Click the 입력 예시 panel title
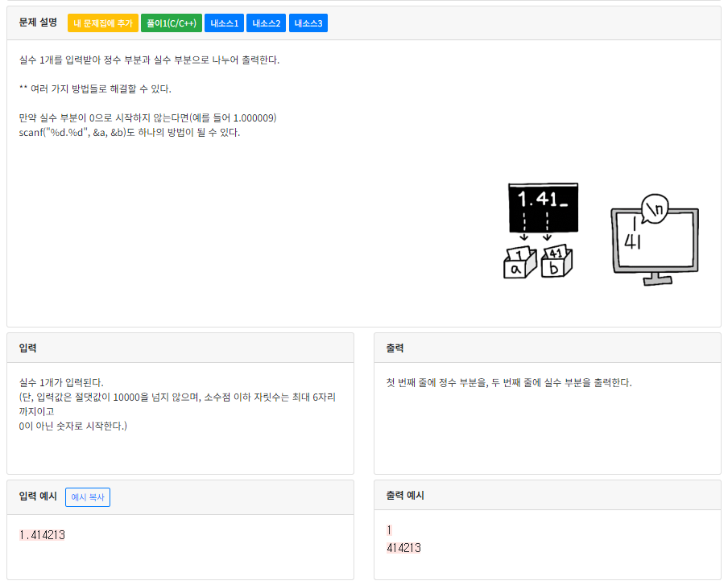 pyautogui.click(x=37, y=496)
